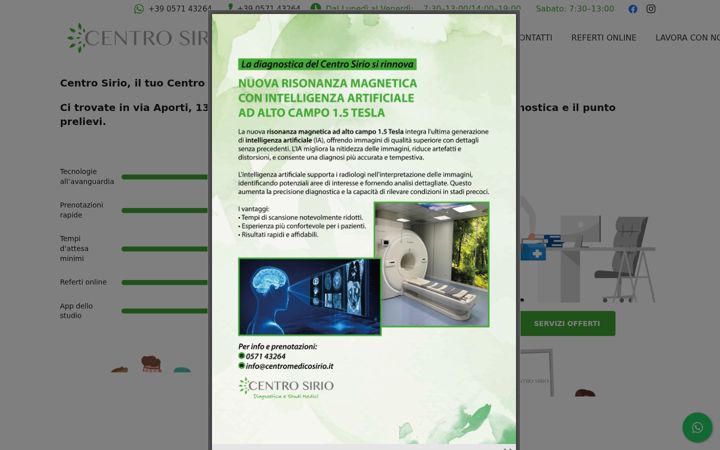The height and width of the screenshot is (450, 720).
Task: Click the Centro Sirio logo in the header
Action: pyautogui.click(x=138, y=38)
